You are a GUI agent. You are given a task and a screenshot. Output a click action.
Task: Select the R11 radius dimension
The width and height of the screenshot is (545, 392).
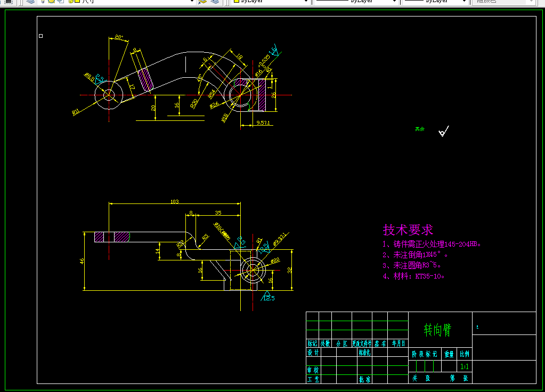(76, 112)
